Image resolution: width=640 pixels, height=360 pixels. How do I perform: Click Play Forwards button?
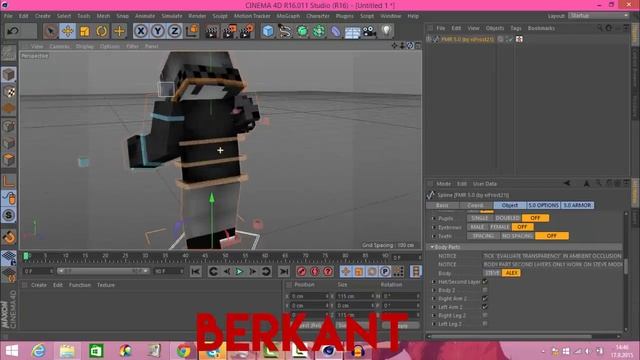pos(240,271)
